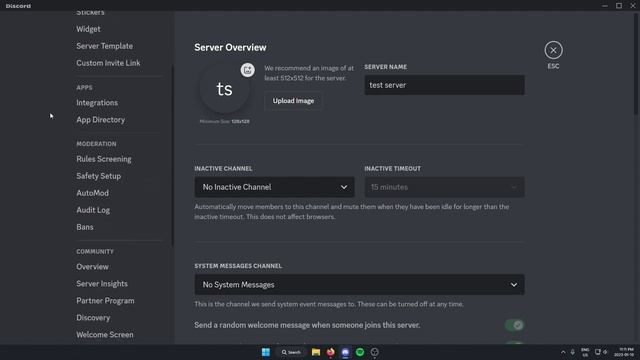640x360 pixels.
Task: Open the Windows Start menu
Action: click(266, 352)
